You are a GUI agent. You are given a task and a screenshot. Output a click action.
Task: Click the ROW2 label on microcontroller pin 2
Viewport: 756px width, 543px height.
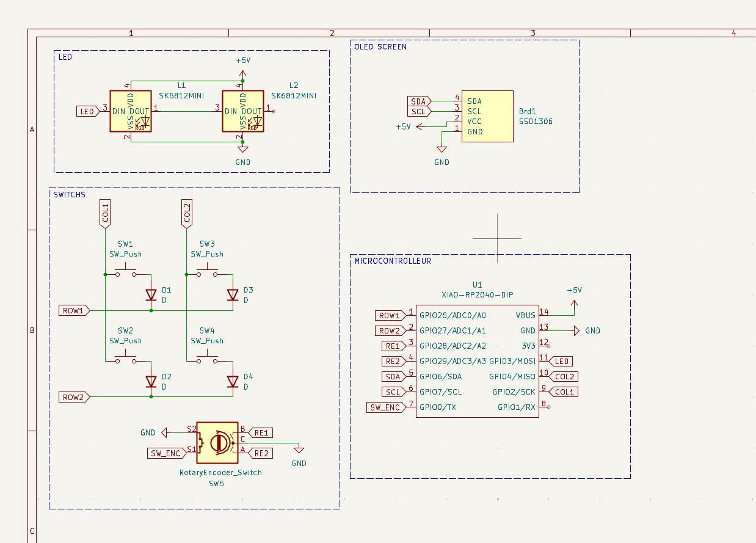pos(390,330)
